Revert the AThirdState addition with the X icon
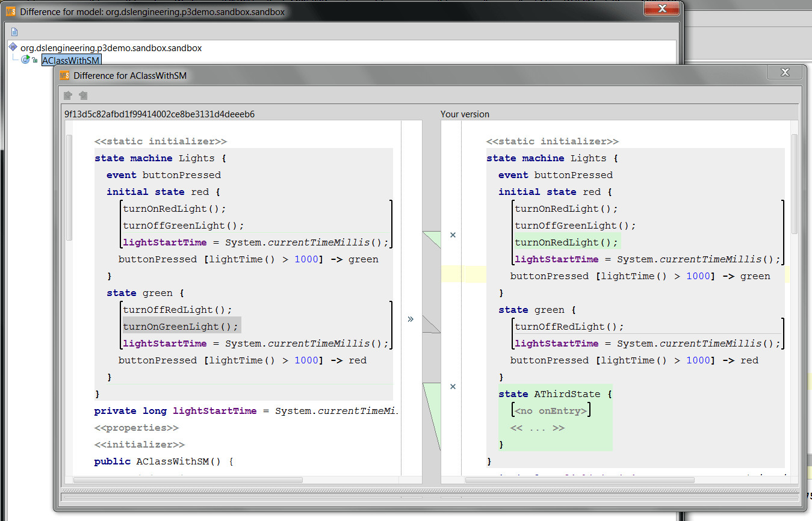812x521 pixels. pos(453,386)
